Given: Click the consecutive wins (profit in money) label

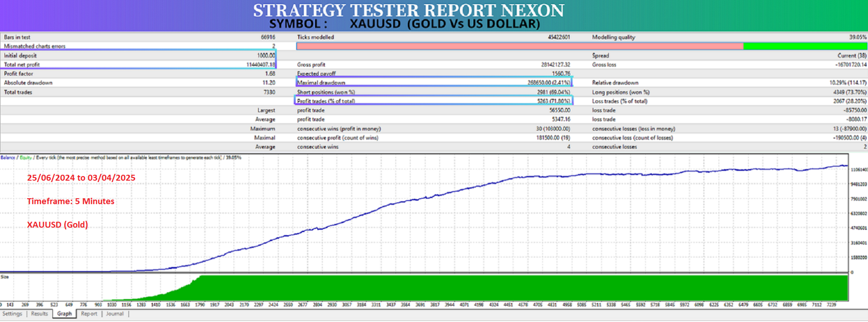Looking at the screenshot, I should 339,129.
